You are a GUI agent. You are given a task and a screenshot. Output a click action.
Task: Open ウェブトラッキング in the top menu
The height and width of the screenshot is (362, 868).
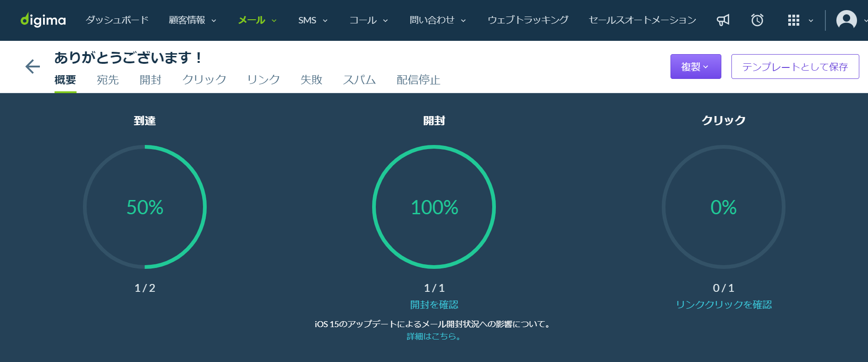528,20
